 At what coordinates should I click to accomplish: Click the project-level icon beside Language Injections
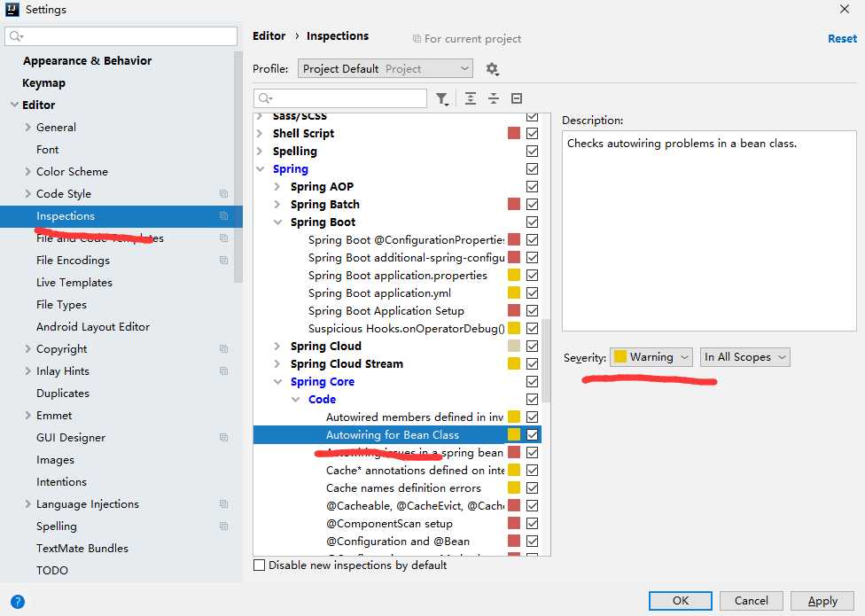coord(223,503)
